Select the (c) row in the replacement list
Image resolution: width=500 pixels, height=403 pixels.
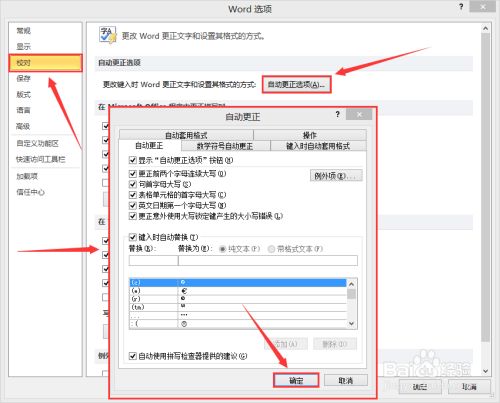point(238,283)
